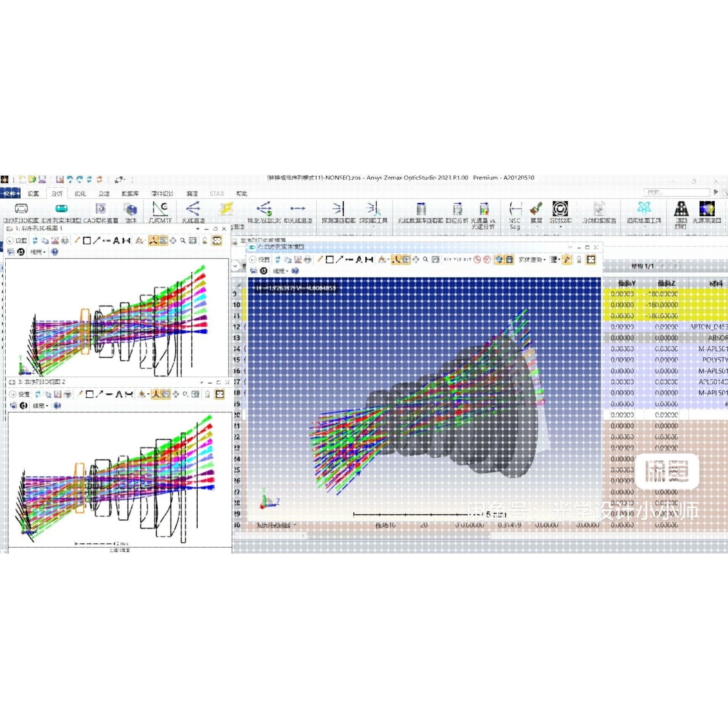
Task: Print the NSC 3D Layout 1 window
Action: (x=65, y=240)
